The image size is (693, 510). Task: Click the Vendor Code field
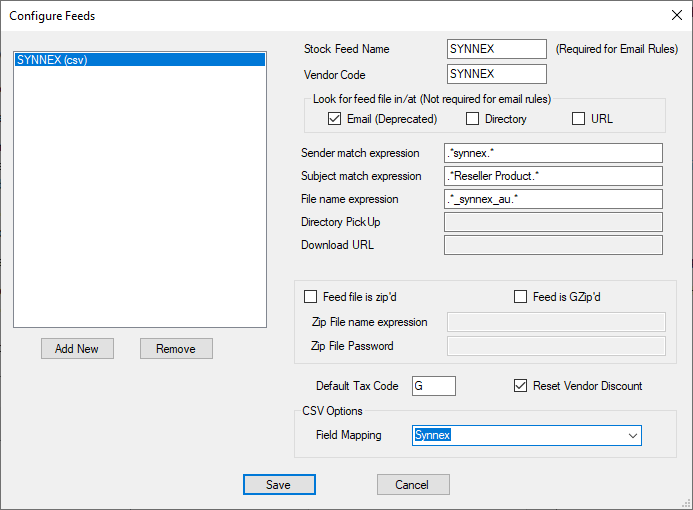497,74
